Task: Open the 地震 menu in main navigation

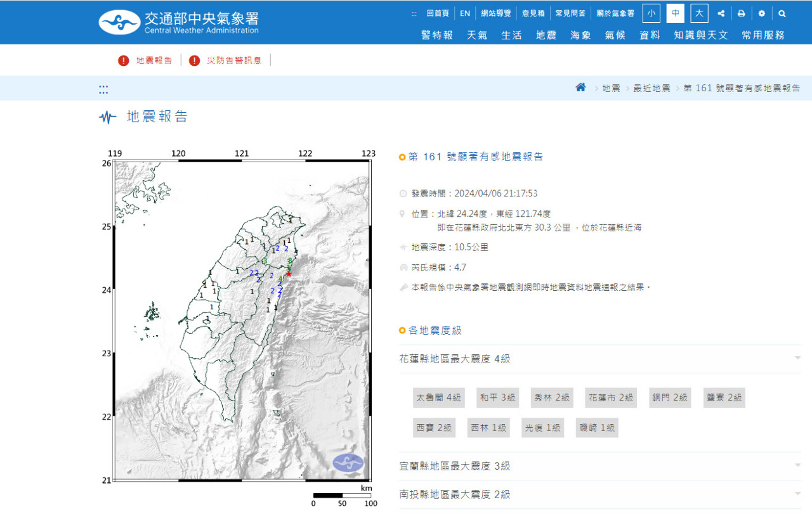Action: [546, 35]
